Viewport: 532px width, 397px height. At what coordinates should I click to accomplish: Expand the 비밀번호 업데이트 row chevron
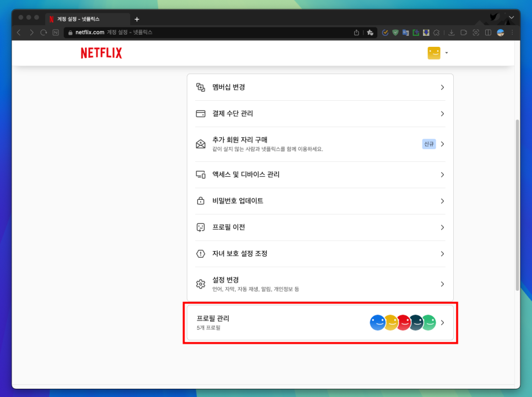pyautogui.click(x=442, y=201)
